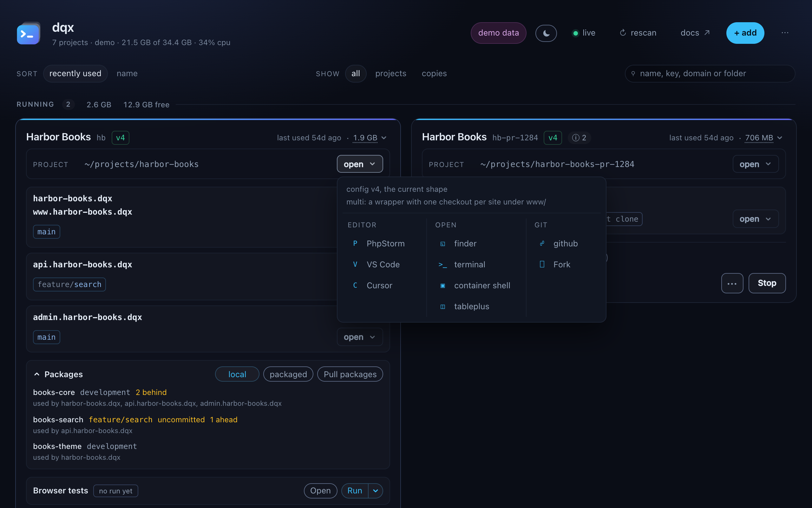Click the terminal prompt icon
This screenshot has width=812, height=508.
coord(442,265)
